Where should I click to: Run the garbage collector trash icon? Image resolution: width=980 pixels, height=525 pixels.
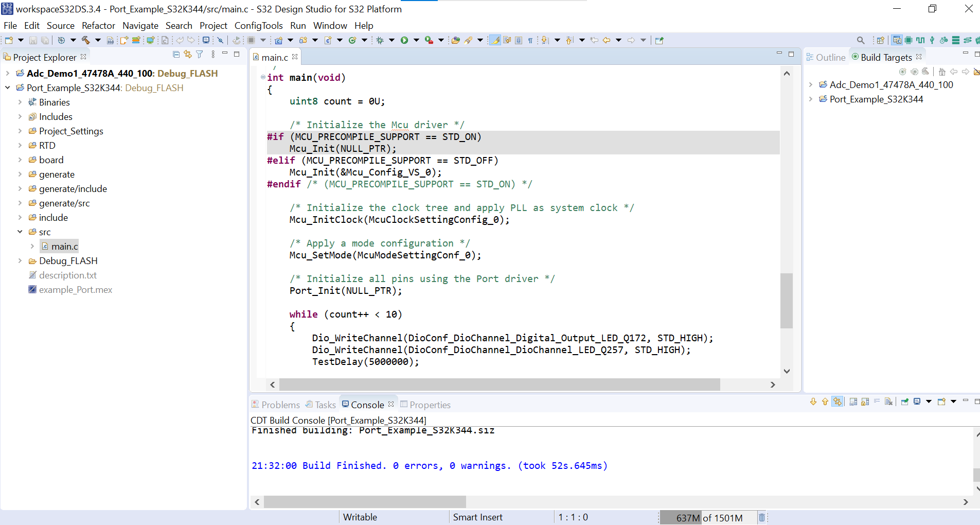click(762, 517)
